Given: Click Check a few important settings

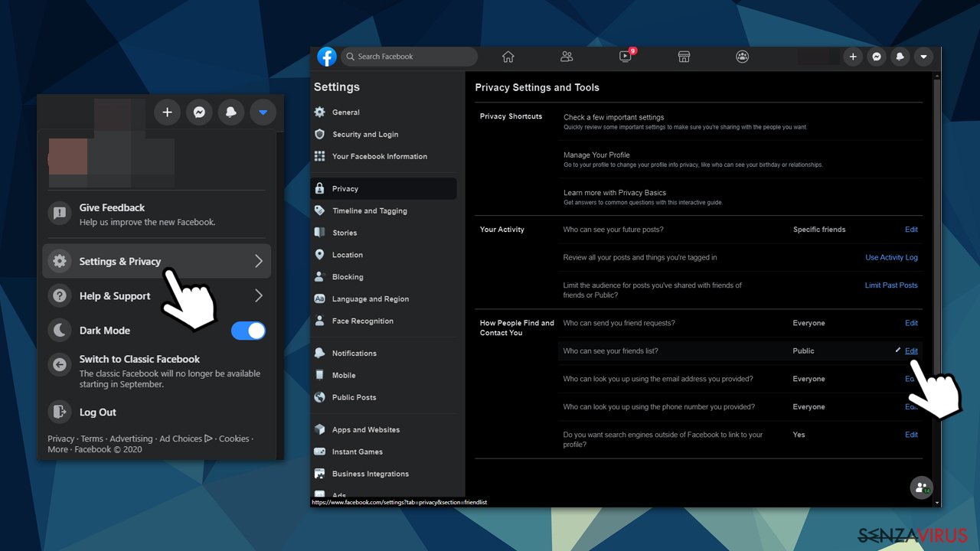Looking at the screenshot, I should 613,118.
